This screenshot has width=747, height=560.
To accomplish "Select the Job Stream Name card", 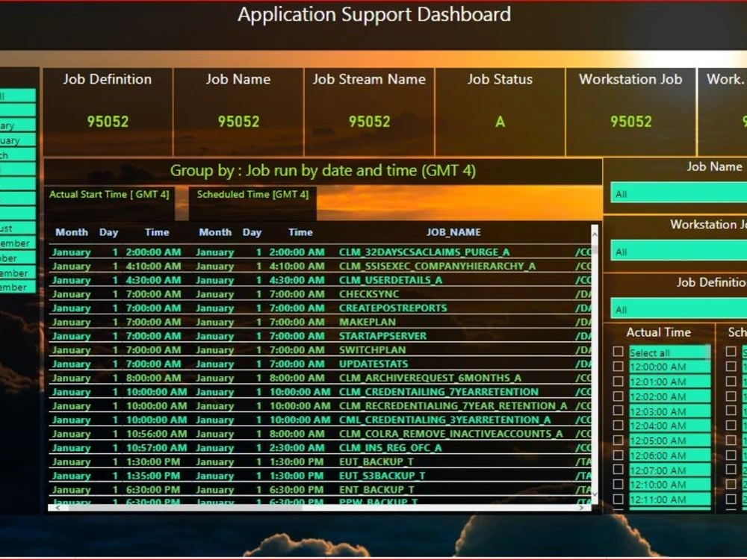I will coord(369,111).
